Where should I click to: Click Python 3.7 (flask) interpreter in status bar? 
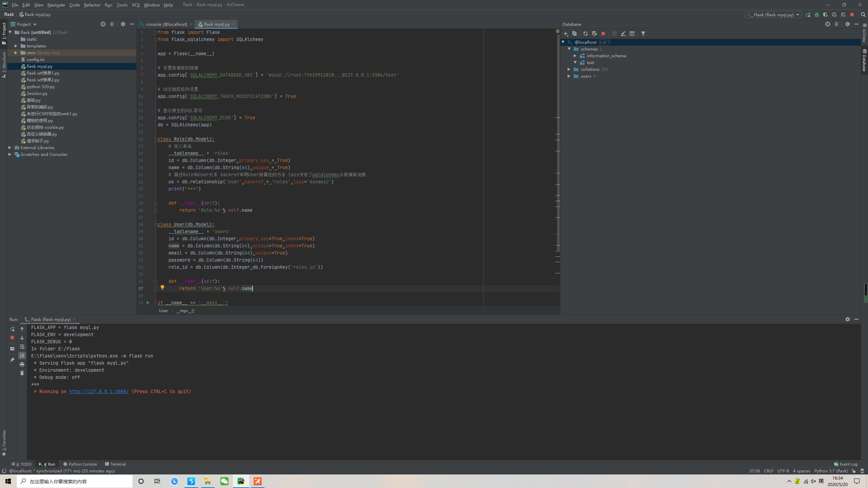tap(831, 471)
